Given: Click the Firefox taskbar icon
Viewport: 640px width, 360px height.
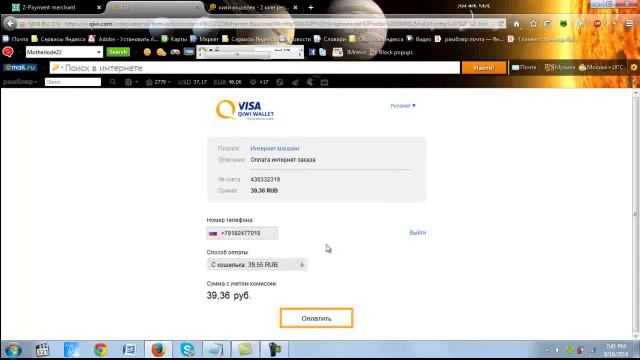Looking at the screenshot, I should click(x=158, y=350).
